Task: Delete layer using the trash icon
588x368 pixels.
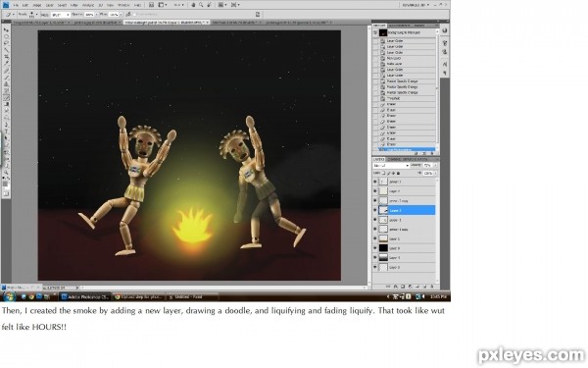Action: [x=432, y=287]
